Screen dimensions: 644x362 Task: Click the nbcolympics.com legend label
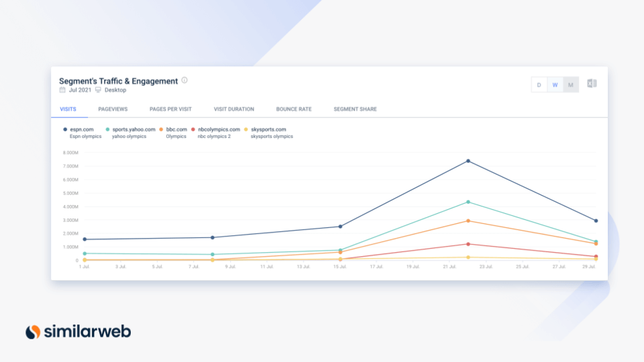[219, 129]
